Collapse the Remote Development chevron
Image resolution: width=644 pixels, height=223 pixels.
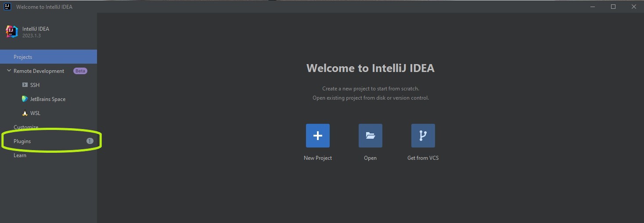coord(9,71)
